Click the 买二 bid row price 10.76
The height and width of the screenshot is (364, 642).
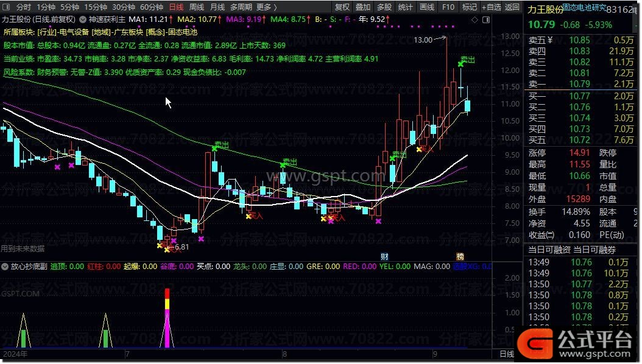[579, 107]
